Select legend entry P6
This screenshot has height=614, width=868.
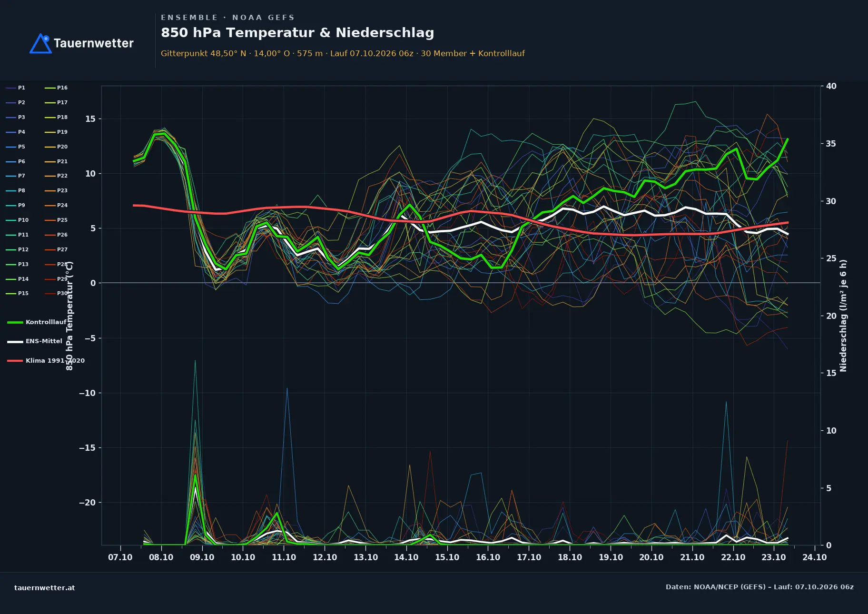click(15, 162)
